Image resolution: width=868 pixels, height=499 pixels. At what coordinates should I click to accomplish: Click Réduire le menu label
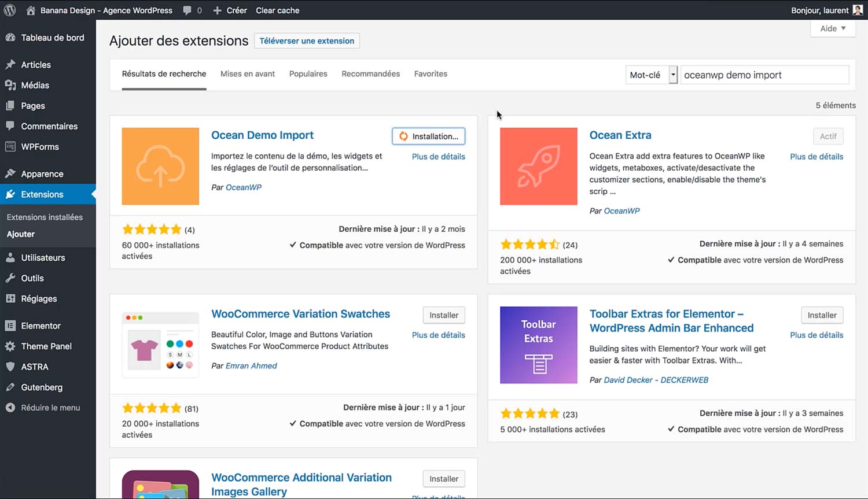click(51, 408)
